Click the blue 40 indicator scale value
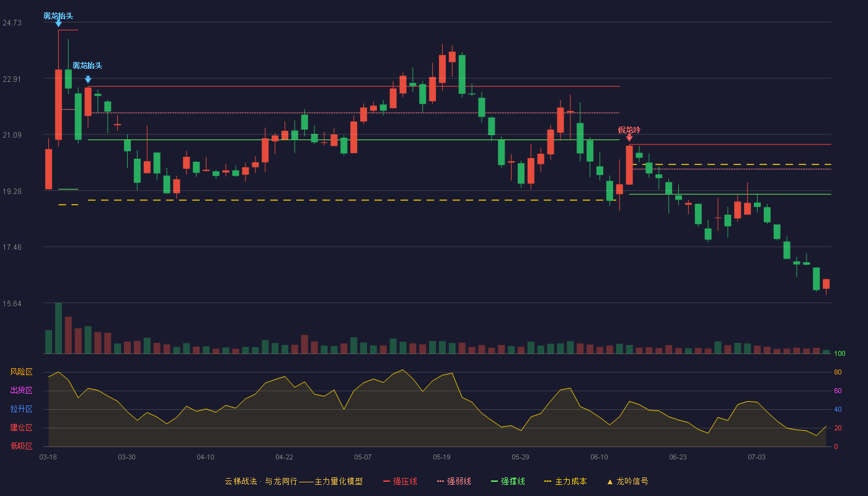 (838, 409)
